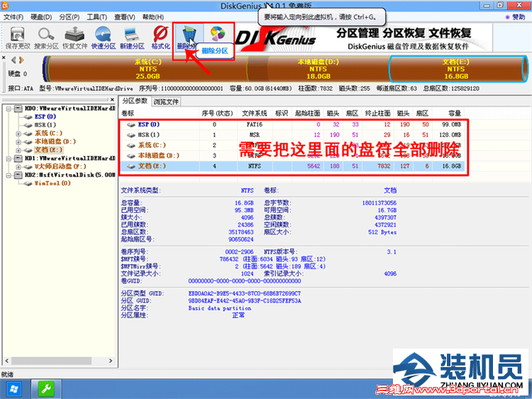
Task: Launch Quick Partition (快速分区) tool
Action: [x=103, y=38]
